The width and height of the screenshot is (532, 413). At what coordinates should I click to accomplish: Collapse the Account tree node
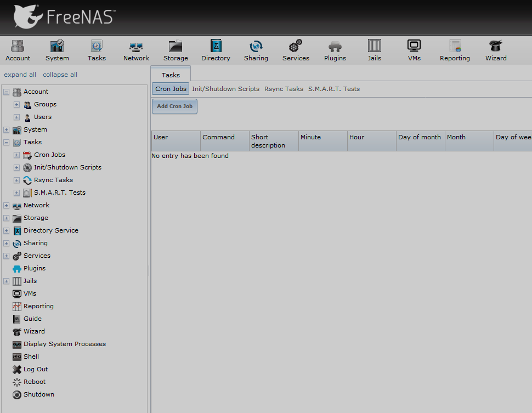click(x=6, y=92)
